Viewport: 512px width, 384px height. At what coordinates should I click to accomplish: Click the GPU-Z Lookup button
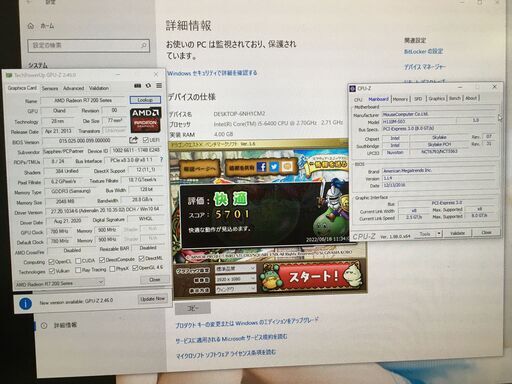point(145,100)
